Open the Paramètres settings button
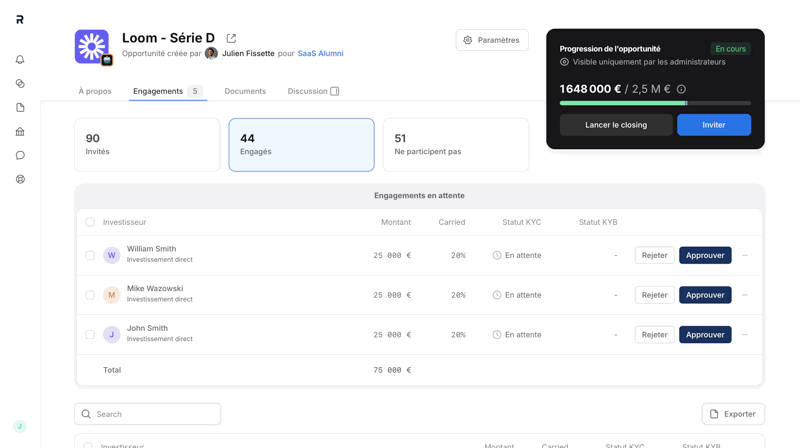This screenshot has width=800, height=448. pos(492,40)
